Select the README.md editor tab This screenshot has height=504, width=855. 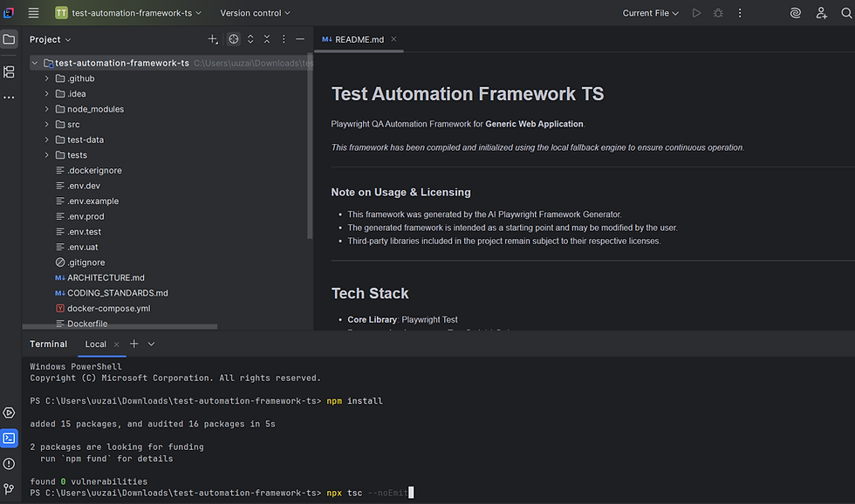click(359, 39)
